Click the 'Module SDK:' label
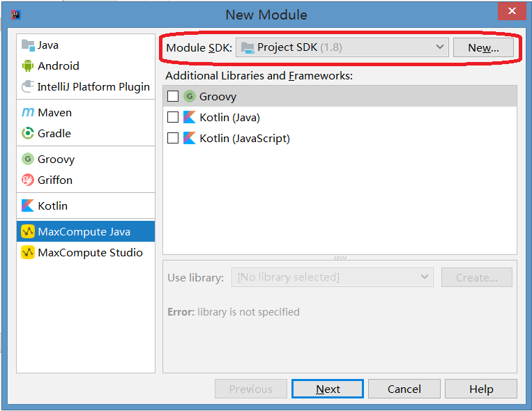 [x=199, y=48]
